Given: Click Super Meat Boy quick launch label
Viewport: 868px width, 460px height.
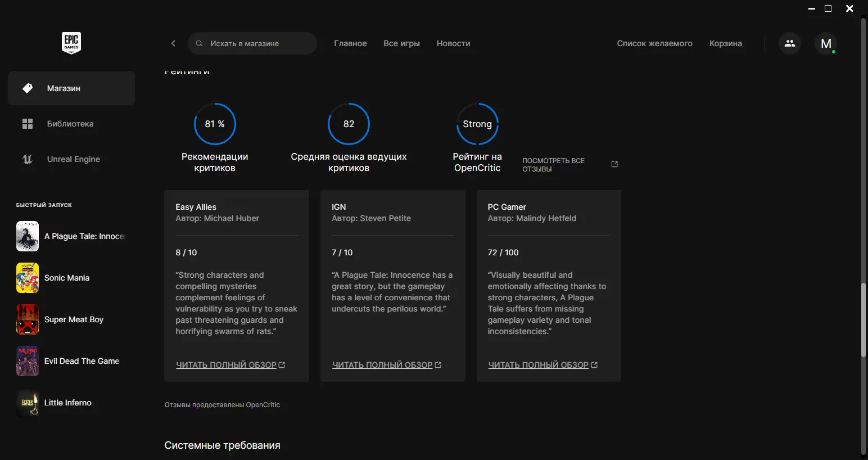Looking at the screenshot, I should (x=74, y=319).
